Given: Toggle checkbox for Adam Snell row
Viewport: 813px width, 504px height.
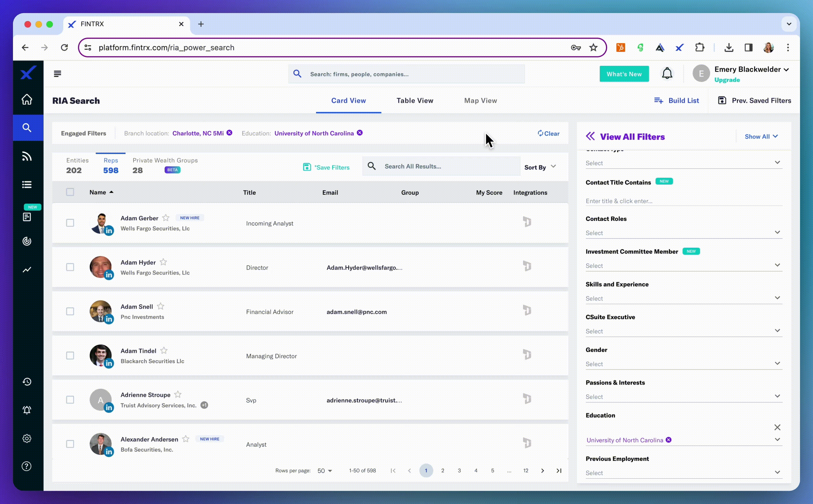Looking at the screenshot, I should coord(70,311).
